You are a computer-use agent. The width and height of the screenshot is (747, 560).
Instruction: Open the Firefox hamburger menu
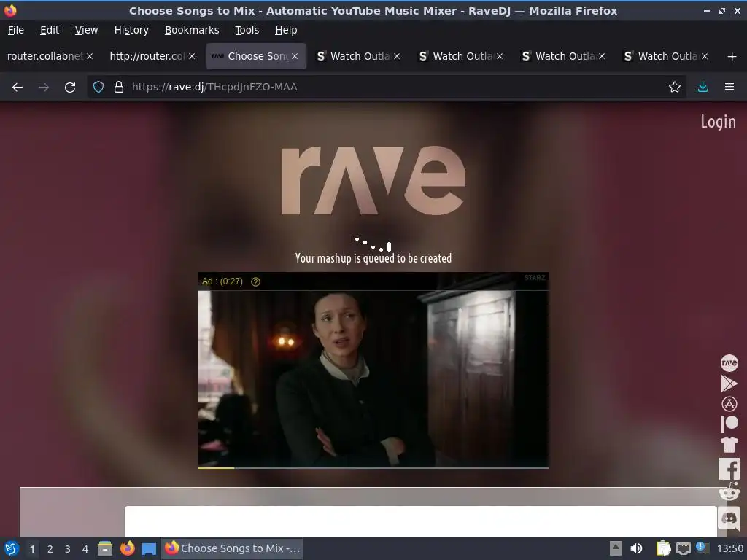729,87
